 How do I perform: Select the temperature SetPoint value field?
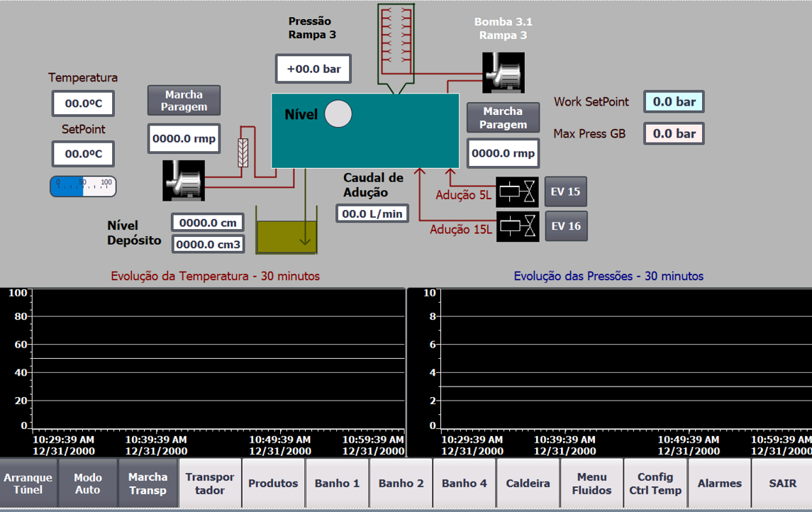83,154
